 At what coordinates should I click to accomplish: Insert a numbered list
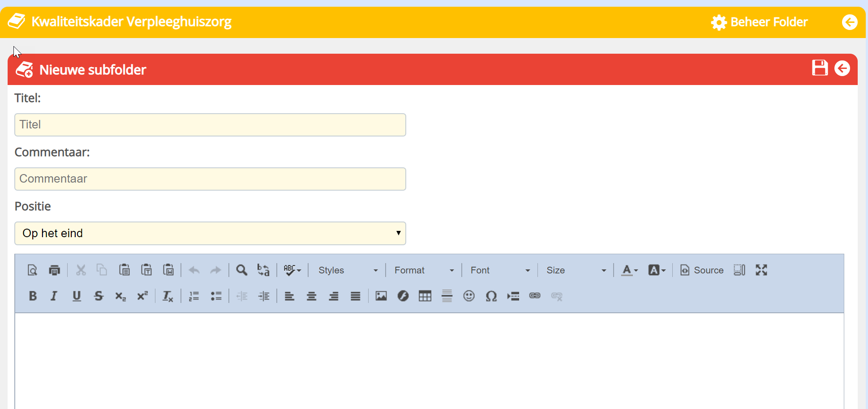coord(194,296)
